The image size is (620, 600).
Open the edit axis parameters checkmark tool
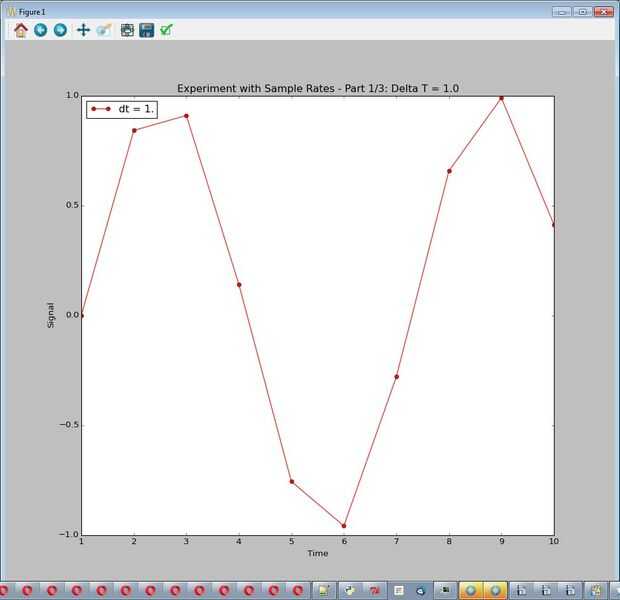pos(166,30)
